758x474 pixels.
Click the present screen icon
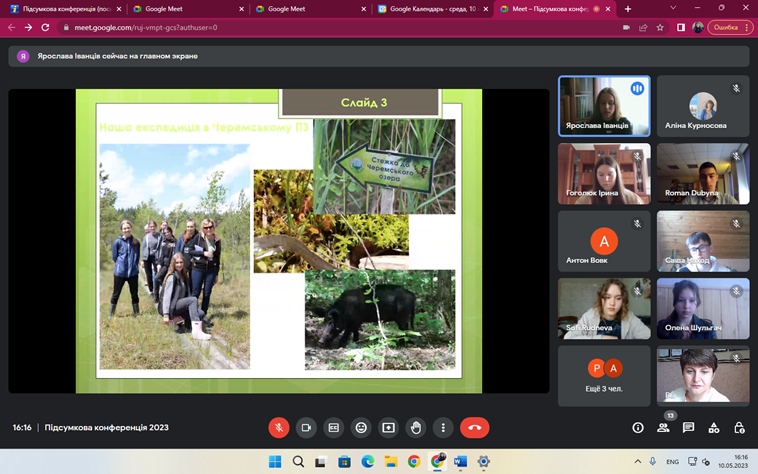pyautogui.click(x=389, y=428)
